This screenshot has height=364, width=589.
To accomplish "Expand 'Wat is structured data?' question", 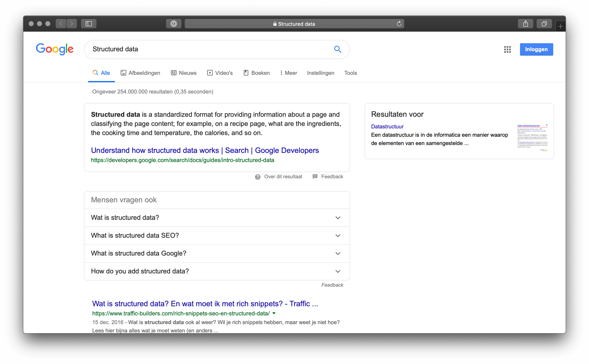I will tap(217, 218).
